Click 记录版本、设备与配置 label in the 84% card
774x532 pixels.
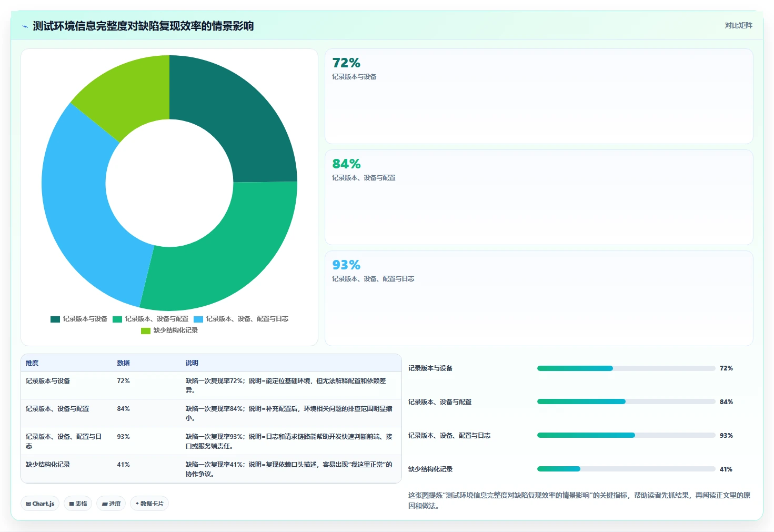pyautogui.click(x=364, y=178)
